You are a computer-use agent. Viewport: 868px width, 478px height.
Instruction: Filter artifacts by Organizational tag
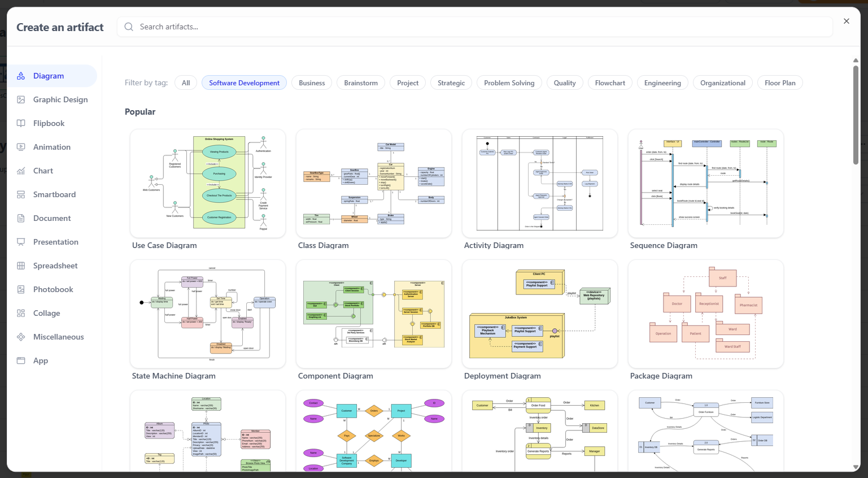pos(723,82)
